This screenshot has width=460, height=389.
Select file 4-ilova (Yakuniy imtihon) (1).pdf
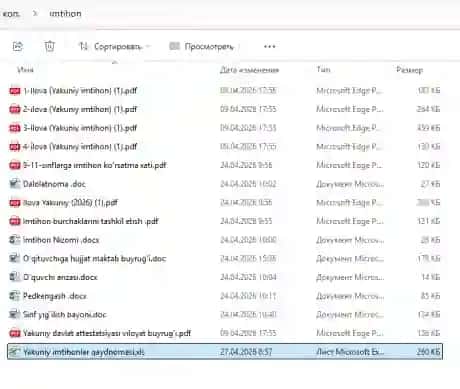coord(80,147)
